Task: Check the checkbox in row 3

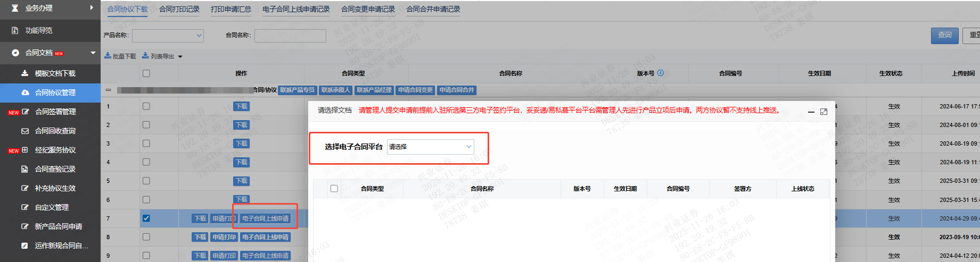Action: (146, 143)
